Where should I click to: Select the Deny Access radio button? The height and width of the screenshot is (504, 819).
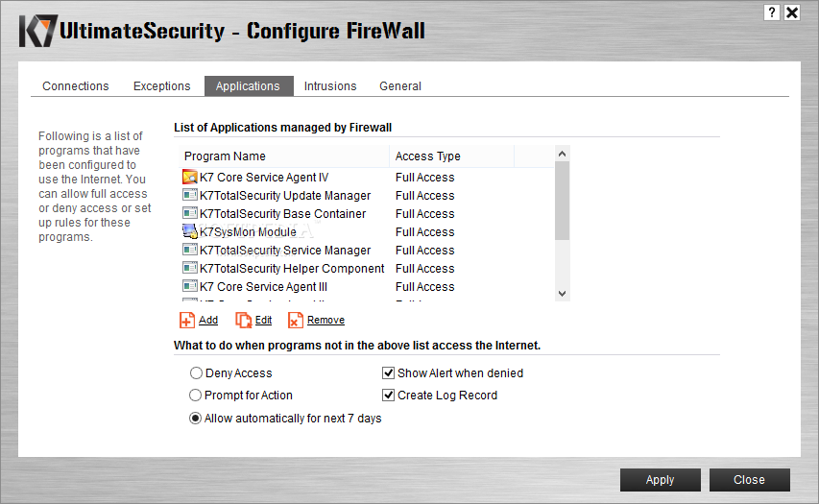(x=196, y=372)
